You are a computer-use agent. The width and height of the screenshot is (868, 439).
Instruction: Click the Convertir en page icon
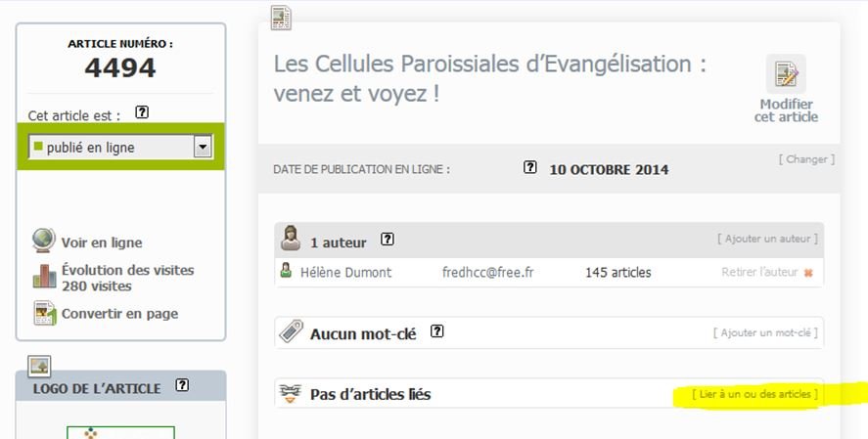coord(44,313)
